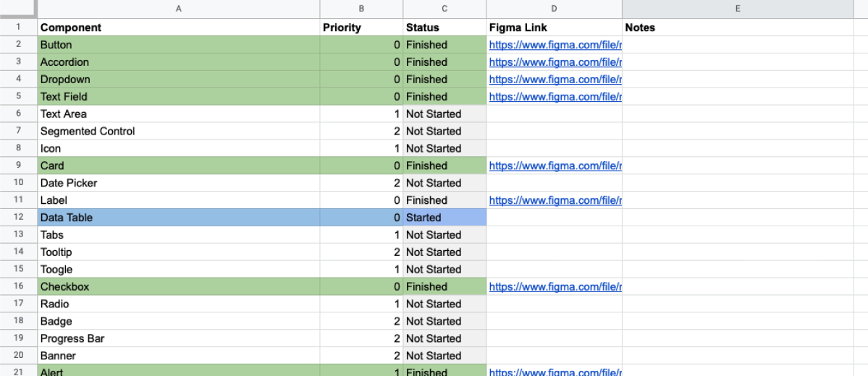Open the Figma link for Accordion
The width and height of the screenshot is (868, 376).
pos(555,62)
